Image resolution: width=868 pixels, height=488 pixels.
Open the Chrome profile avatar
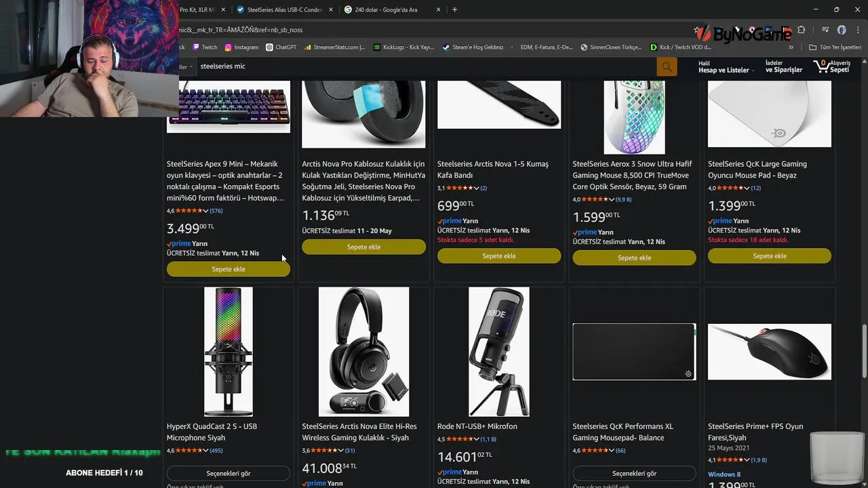842,30
